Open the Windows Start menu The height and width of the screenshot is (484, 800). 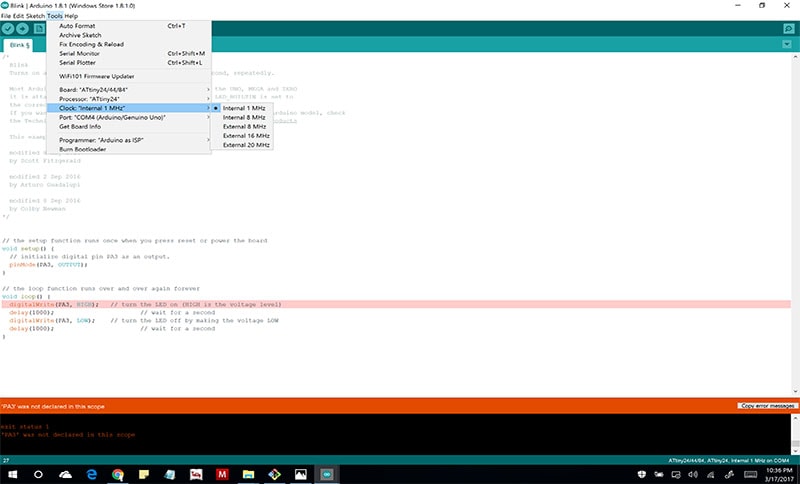click(x=12, y=474)
